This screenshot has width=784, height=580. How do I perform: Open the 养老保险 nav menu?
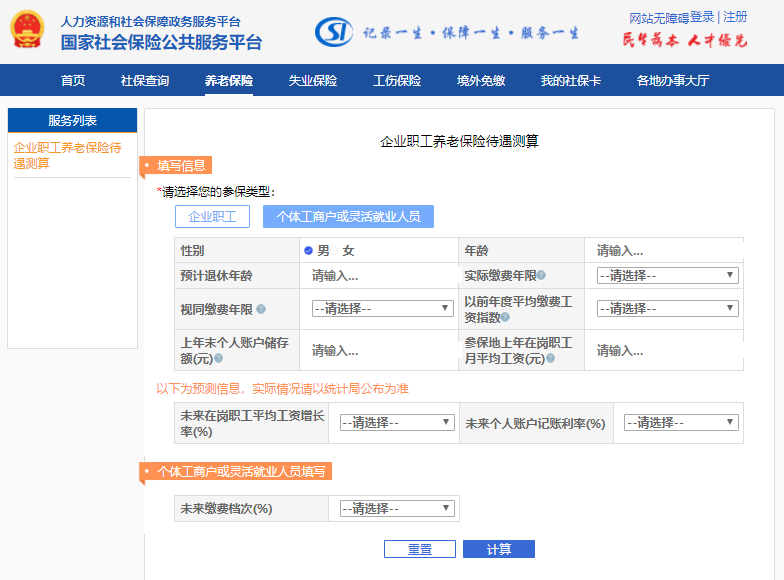[x=228, y=80]
